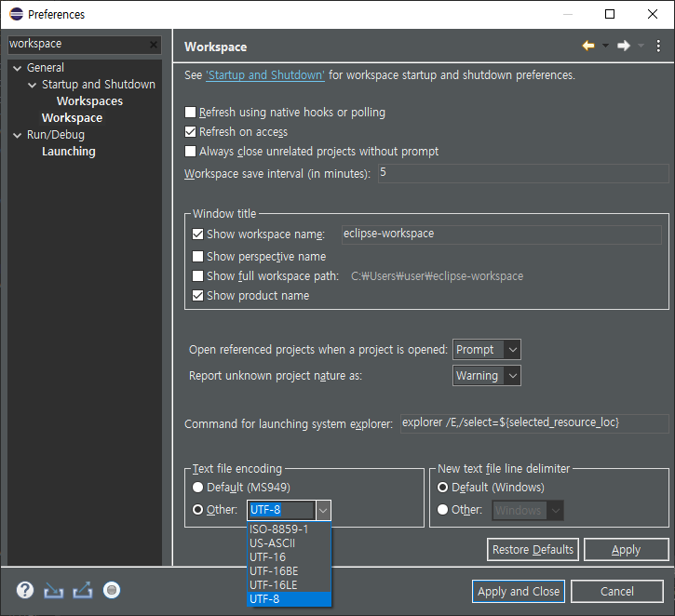The width and height of the screenshot is (675, 616).
Task: Choose US-ASCII from encoding list
Action: [289, 542]
